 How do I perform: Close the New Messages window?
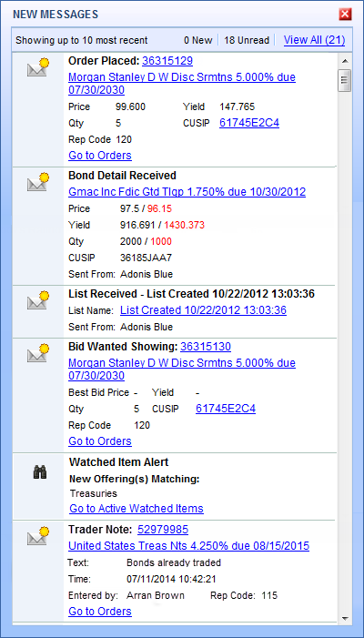click(345, 15)
